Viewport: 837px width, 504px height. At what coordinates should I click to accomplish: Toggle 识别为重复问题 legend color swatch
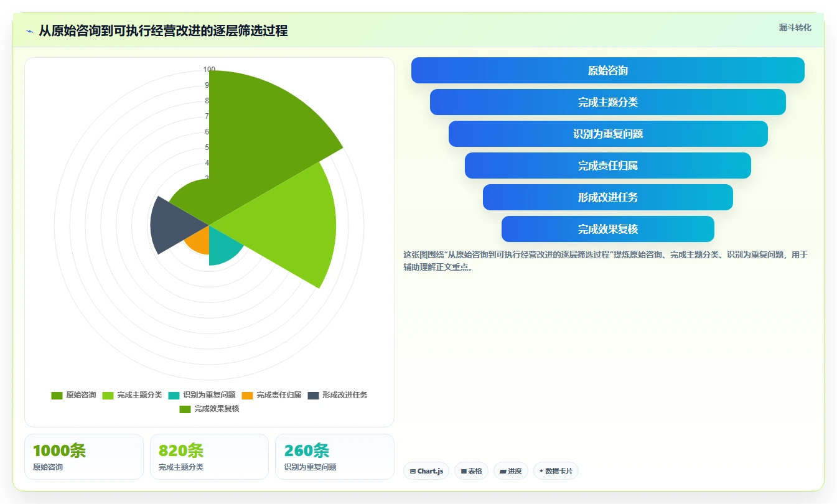[x=174, y=395]
